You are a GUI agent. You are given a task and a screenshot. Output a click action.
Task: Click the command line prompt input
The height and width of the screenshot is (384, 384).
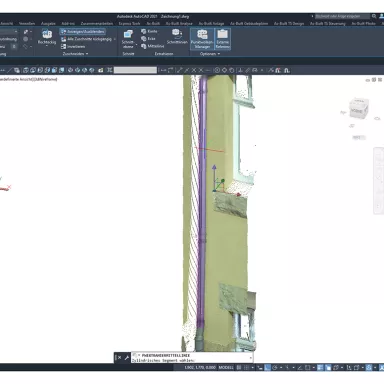tap(191, 361)
